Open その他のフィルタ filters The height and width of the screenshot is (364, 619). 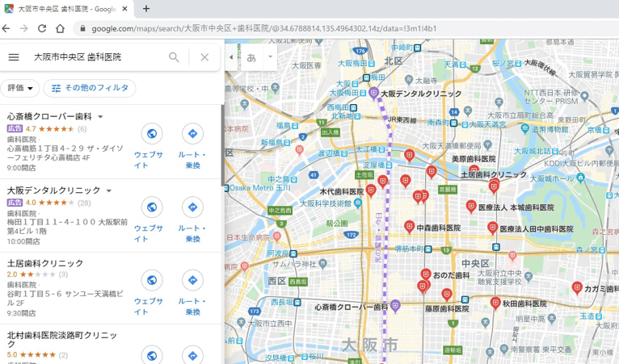click(90, 88)
